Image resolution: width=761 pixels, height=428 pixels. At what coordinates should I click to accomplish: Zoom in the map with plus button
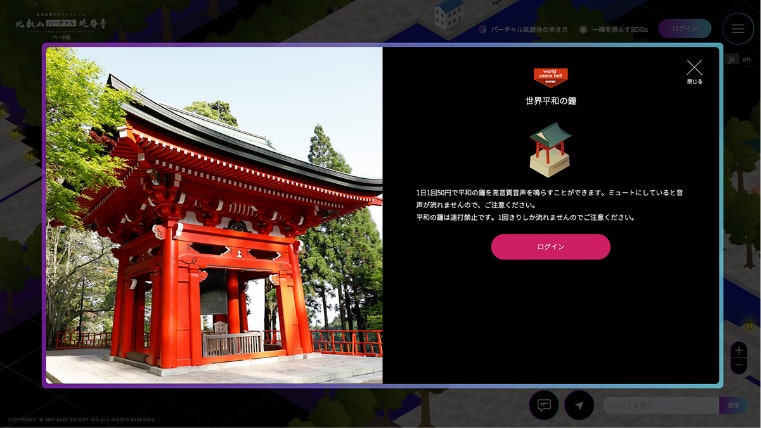point(739,350)
